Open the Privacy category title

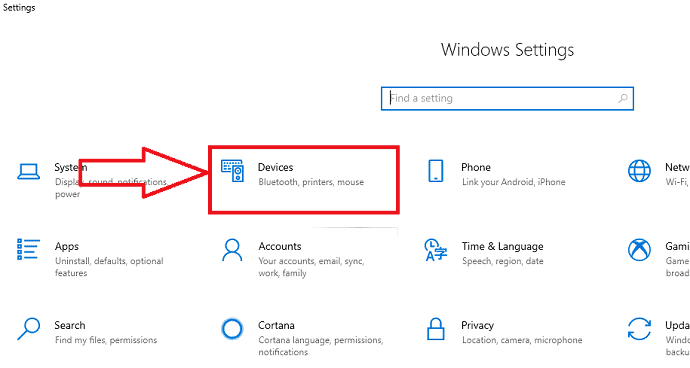[477, 326]
